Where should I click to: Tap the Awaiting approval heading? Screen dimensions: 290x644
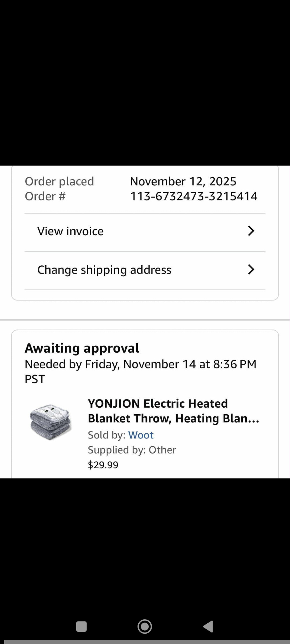pyautogui.click(x=82, y=348)
